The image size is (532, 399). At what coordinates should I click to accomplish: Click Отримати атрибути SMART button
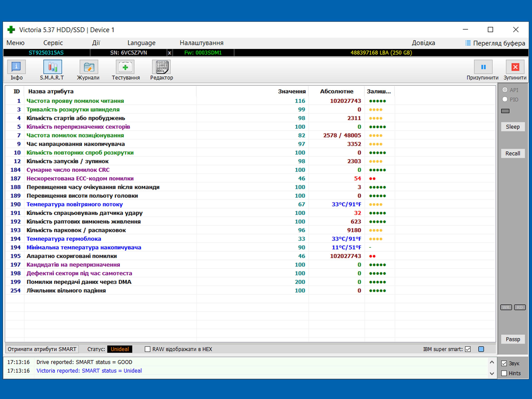point(42,349)
